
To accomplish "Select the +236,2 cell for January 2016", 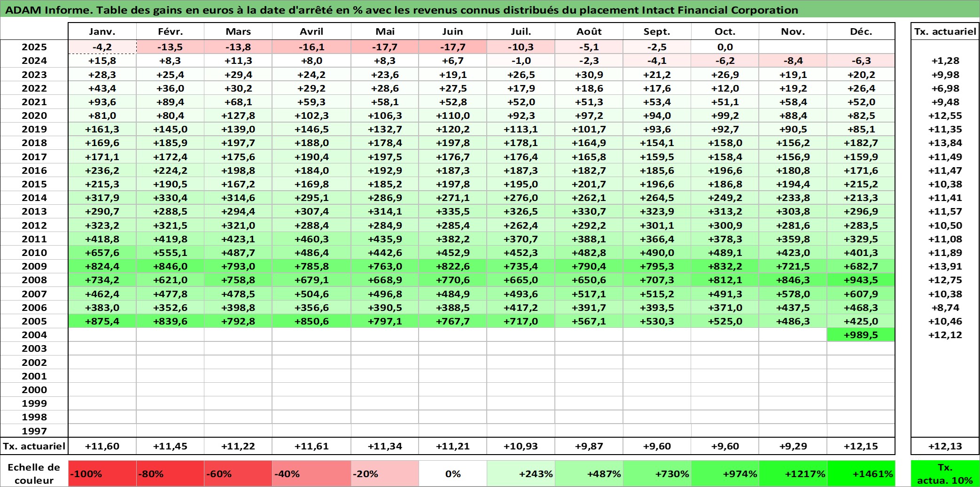I will point(102,170).
